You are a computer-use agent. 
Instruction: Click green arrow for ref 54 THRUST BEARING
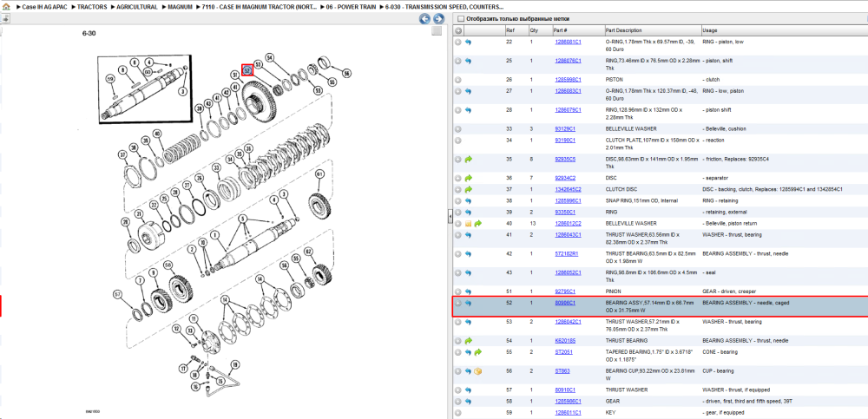click(469, 340)
